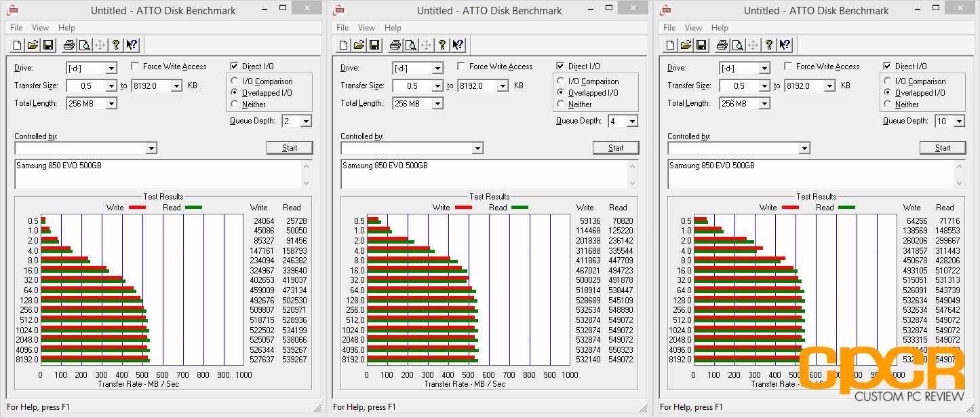Image resolution: width=980 pixels, height=418 pixels.
Task: Click the New document icon in the middle window
Action: click(x=344, y=45)
